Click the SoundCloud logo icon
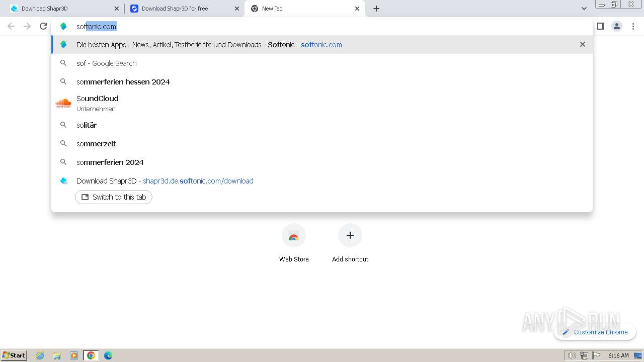This screenshot has width=644, height=362. pos(63,103)
